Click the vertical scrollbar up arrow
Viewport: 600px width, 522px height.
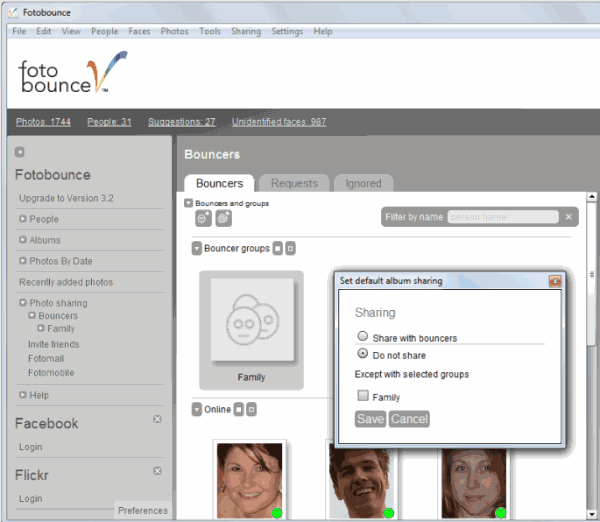[592, 197]
